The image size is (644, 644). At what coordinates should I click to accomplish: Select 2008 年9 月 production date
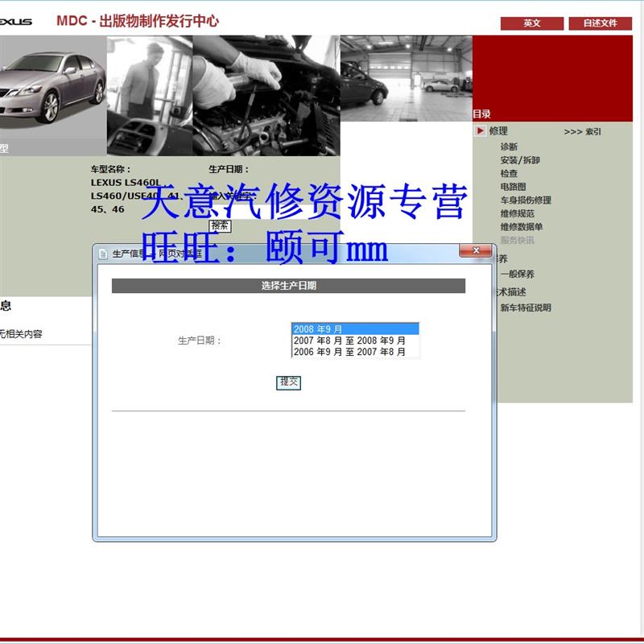pos(355,329)
